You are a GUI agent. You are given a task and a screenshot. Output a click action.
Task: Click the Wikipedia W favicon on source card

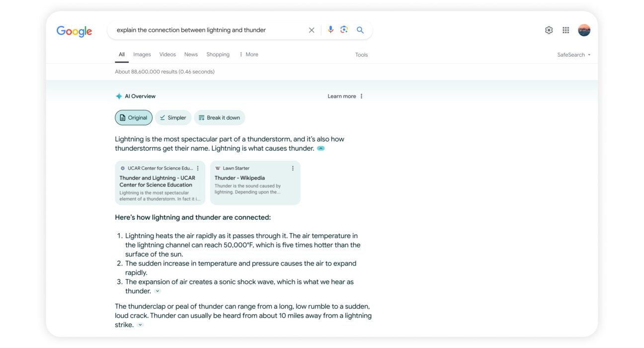218,169
